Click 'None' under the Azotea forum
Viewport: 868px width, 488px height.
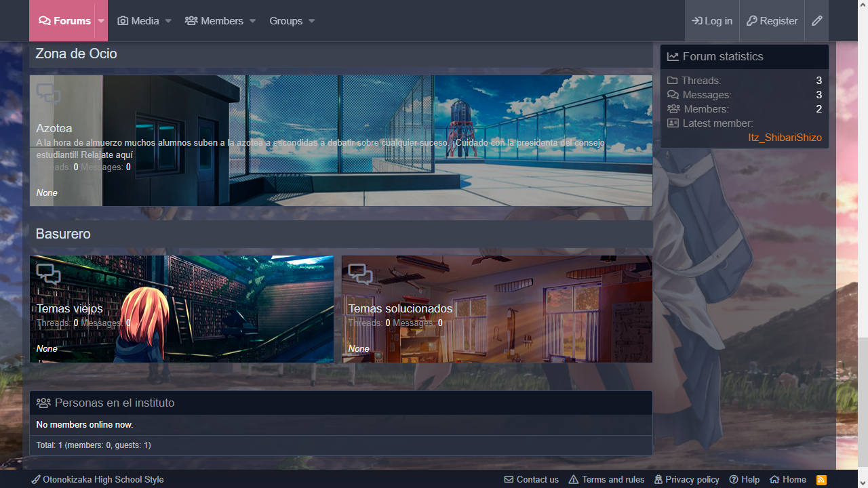point(47,193)
